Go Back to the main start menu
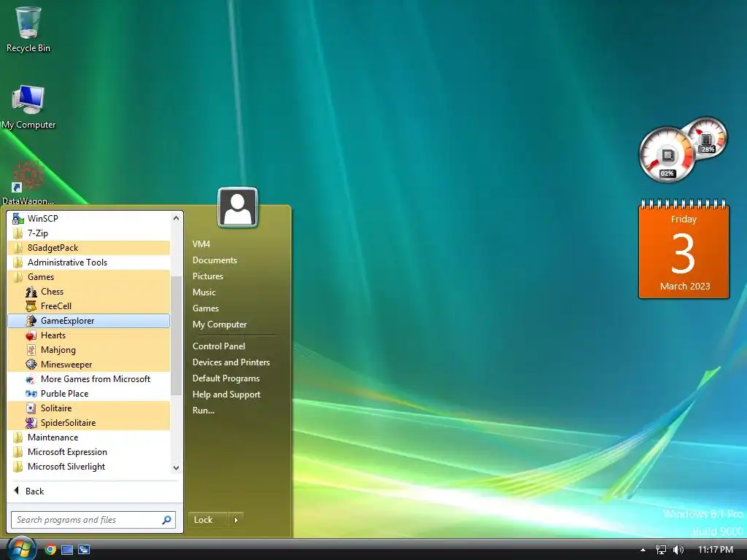Image resolution: width=747 pixels, height=560 pixels. [29, 491]
